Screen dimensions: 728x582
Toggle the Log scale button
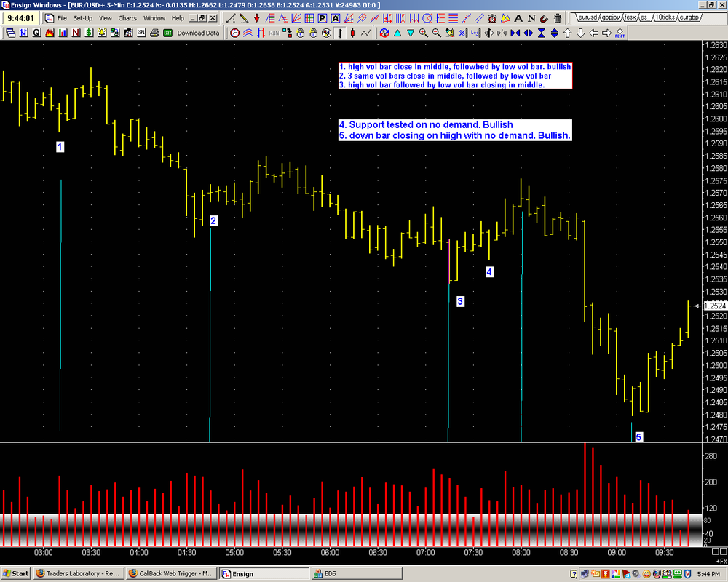point(475,33)
